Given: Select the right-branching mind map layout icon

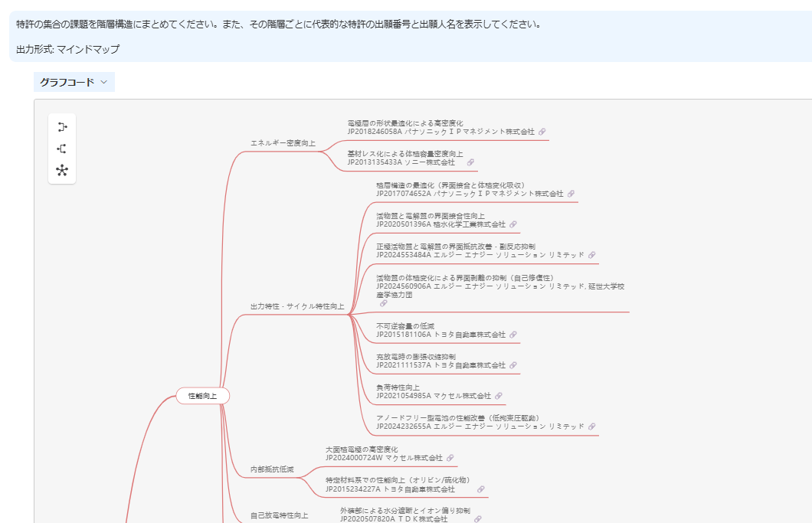Looking at the screenshot, I should 62,127.
